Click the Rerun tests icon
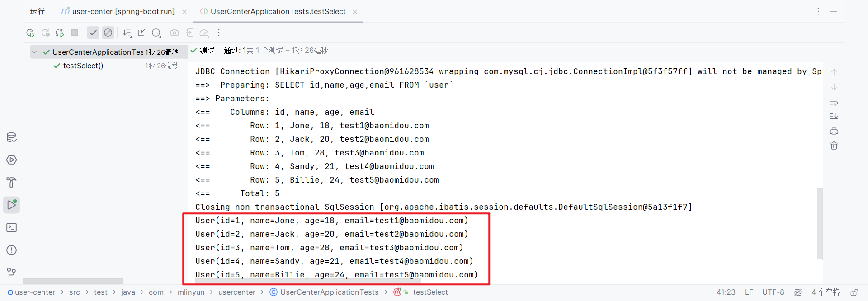 point(30,33)
